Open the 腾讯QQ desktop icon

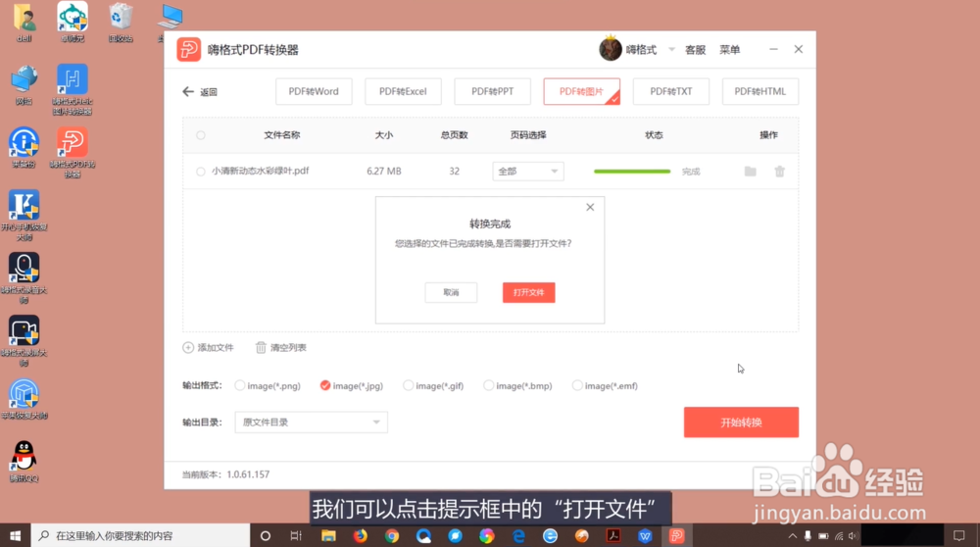click(x=24, y=462)
